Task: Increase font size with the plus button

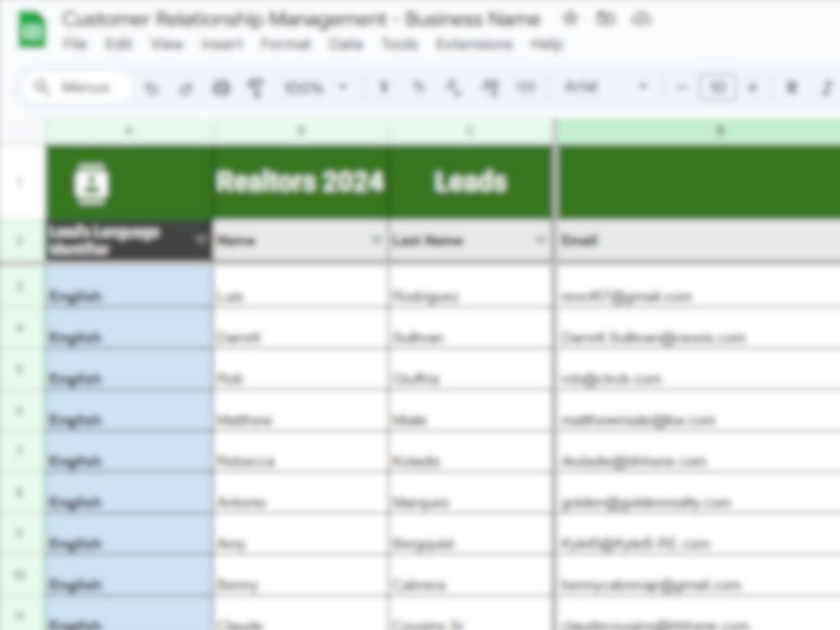Action: pos(753,87)
